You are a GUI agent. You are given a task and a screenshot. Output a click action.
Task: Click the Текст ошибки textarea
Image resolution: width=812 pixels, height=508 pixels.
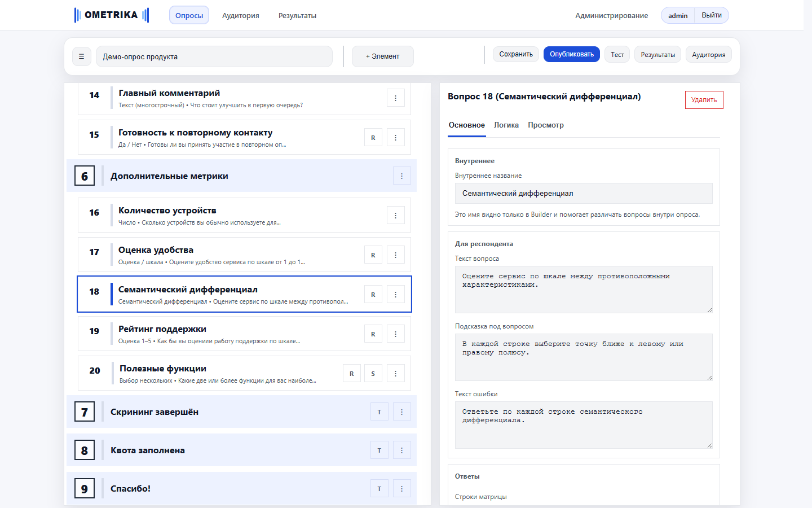coord(584,425)
